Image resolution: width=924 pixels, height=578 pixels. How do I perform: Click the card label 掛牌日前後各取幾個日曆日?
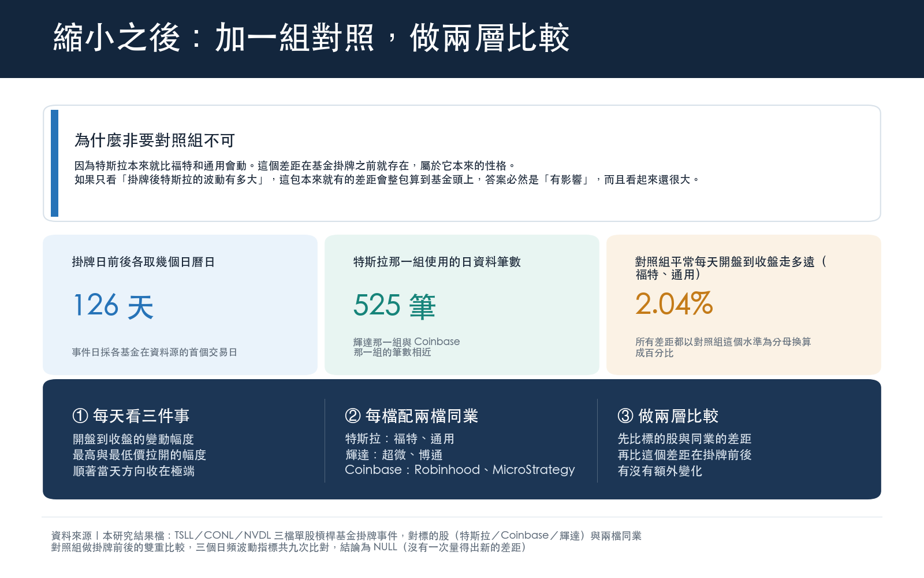143,262
